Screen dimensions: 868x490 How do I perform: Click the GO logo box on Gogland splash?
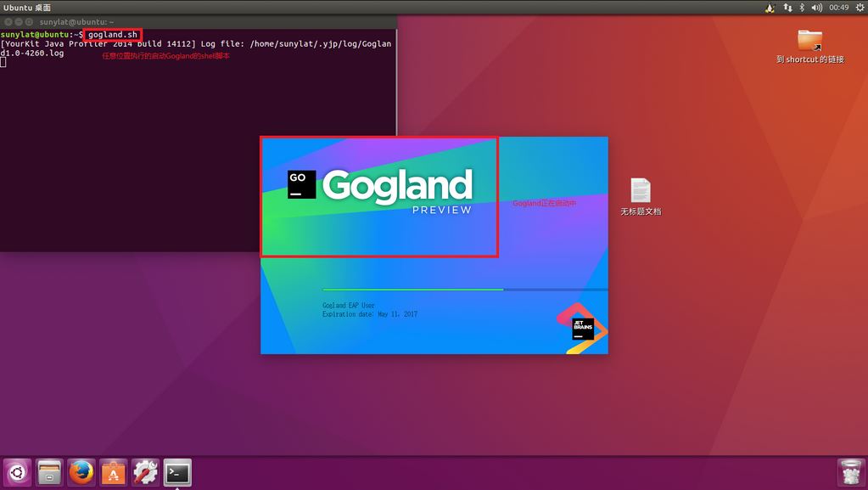(x=302, y=184)
